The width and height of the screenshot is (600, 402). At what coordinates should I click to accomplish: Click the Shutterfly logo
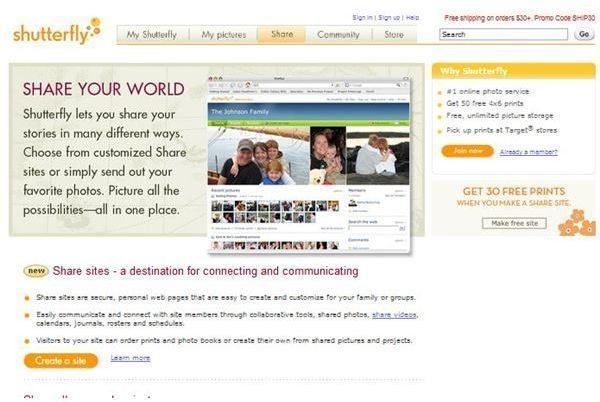click(x=57, y=31)
